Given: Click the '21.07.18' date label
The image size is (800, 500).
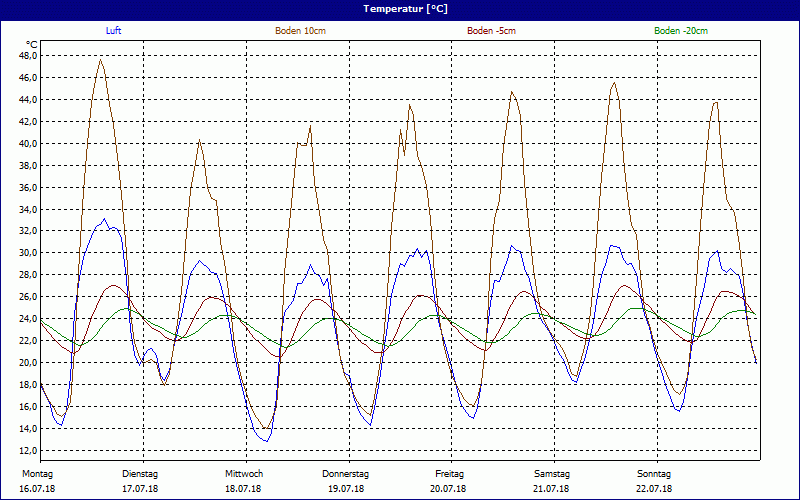Looking at the screenshot, I should coord(551,489).
